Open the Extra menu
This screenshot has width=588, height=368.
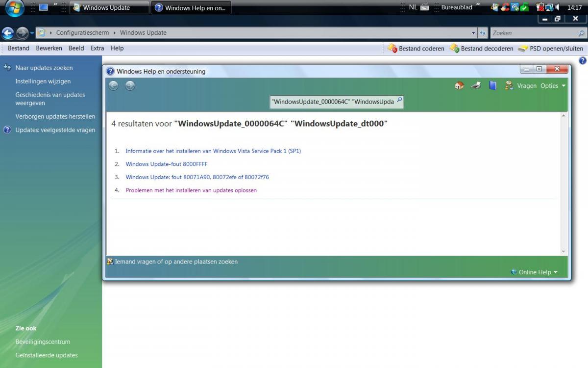click(98, 48)
